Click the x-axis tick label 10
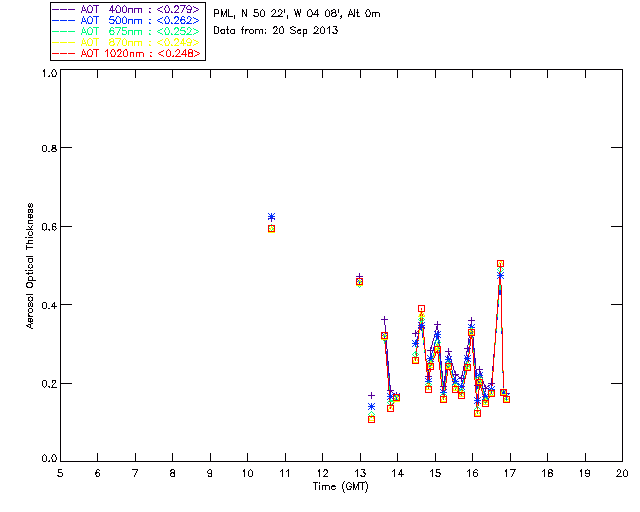Viewport: 640px width, 512px height. [x=248, y=473]
